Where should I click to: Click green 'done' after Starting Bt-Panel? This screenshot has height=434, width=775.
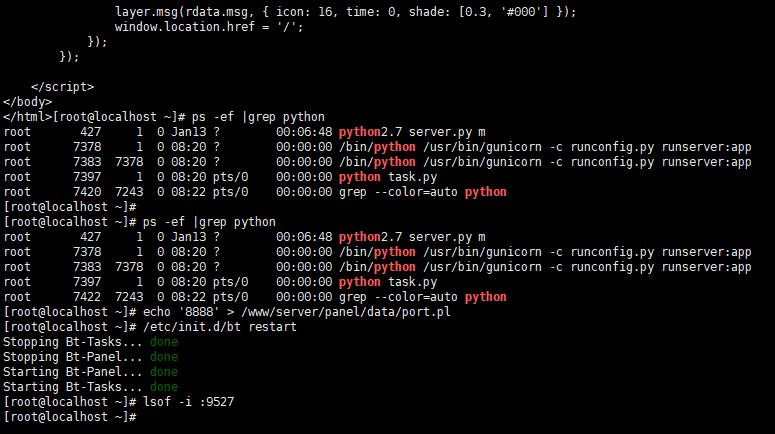click(x=164, y=372)
